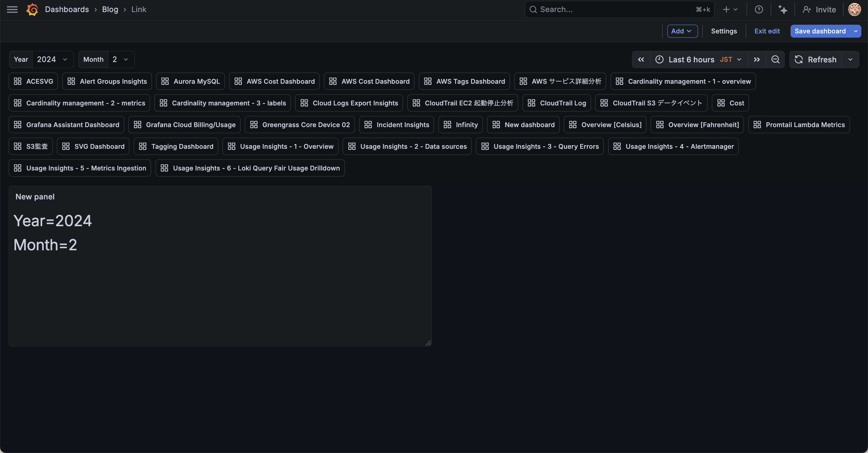Go to Blog folder breadcrumb
868x453 pixels.
[110, 9]
